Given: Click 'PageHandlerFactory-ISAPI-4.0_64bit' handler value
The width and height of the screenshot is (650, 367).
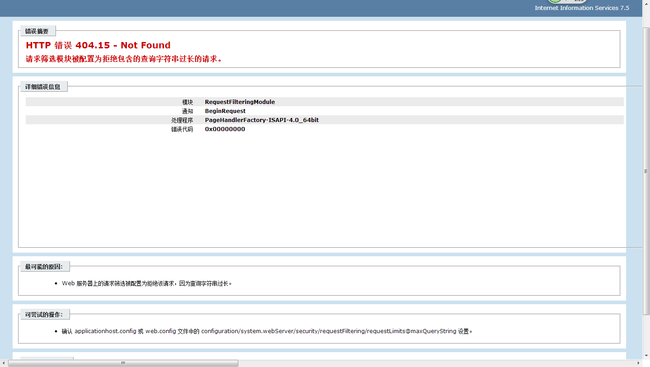Looking at the screenshot, I should coord(262,120).
